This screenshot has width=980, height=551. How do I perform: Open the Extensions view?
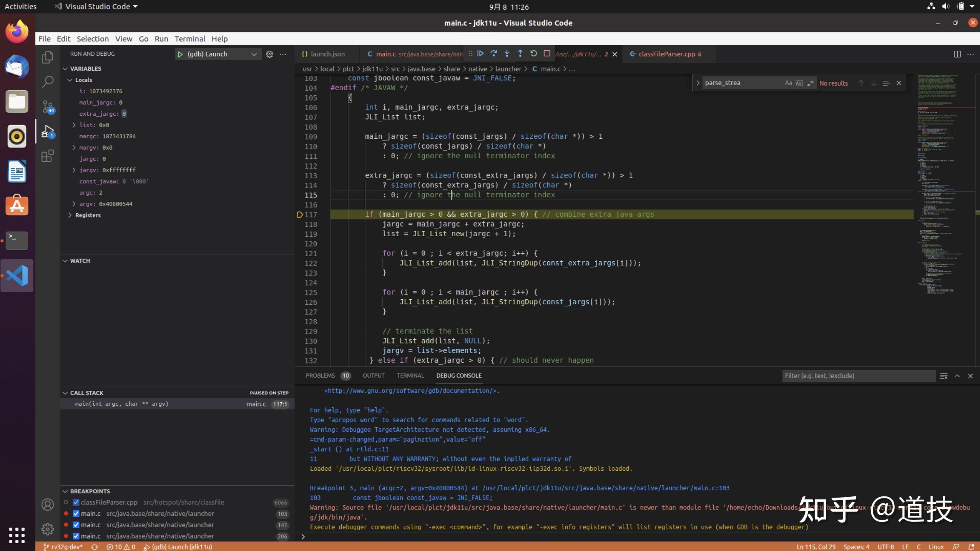tap(47, 156)
